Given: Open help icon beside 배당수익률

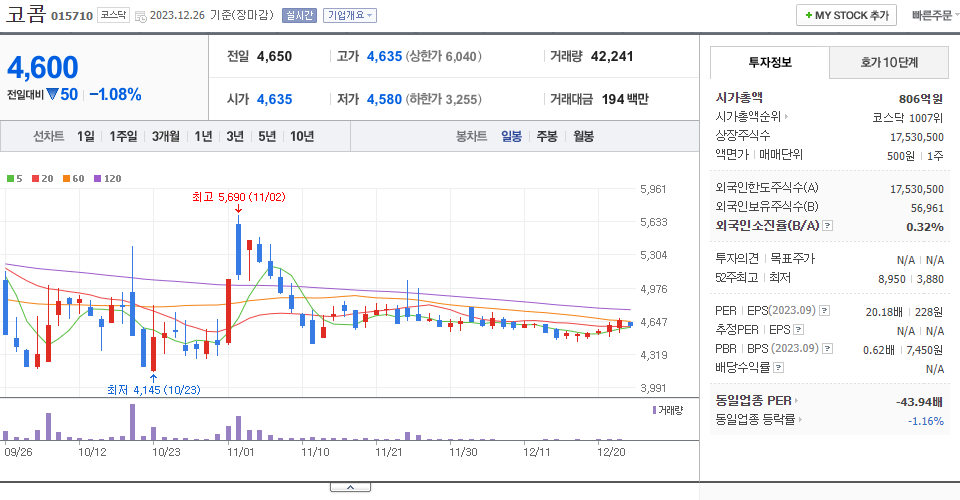Looking at the screenshot, I should (x=778, y=368).
